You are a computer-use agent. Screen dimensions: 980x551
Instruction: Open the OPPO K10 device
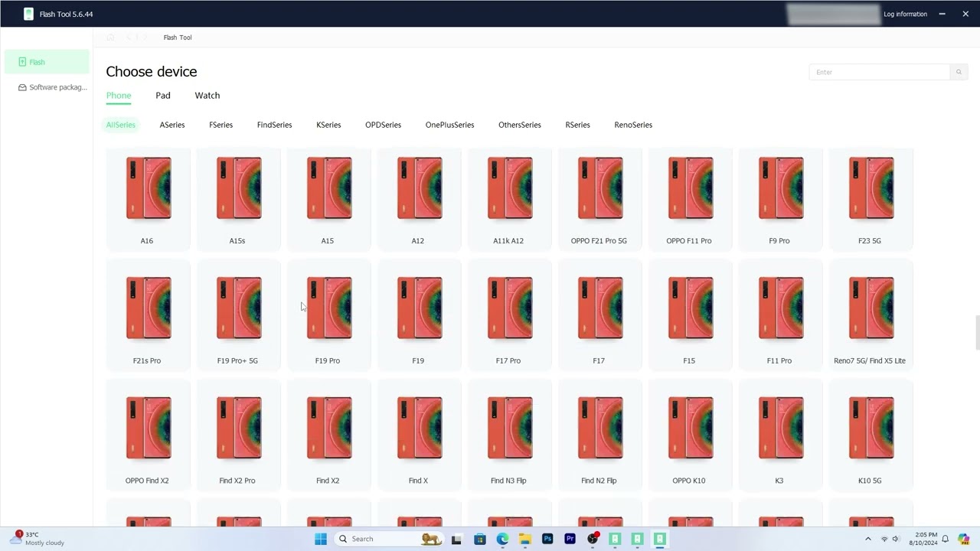coord(690,435)
